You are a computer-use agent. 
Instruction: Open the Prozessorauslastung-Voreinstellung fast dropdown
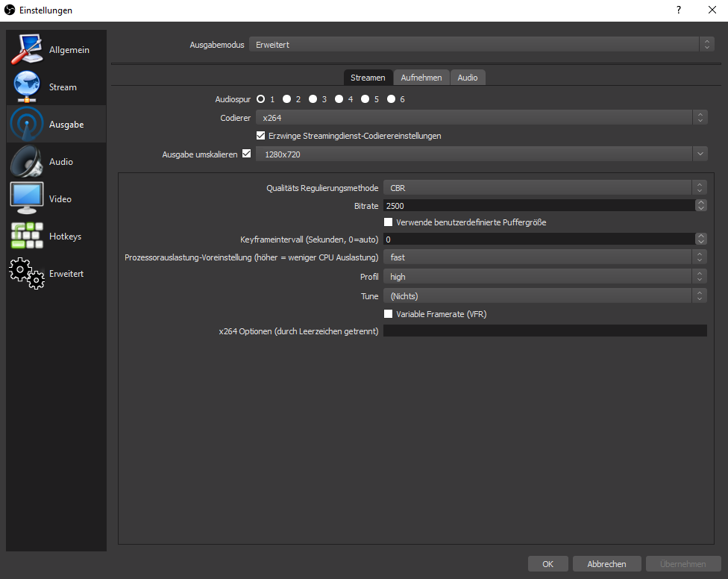tap(545, 257)
